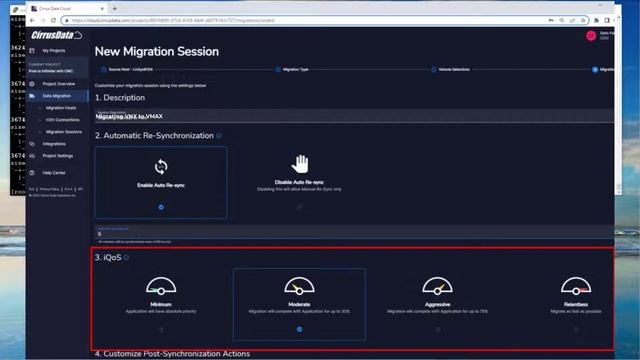Select the Moderate iQoS radio button
Image resolution: width=640 pixels, height=360 pixels.
[299, 329]
